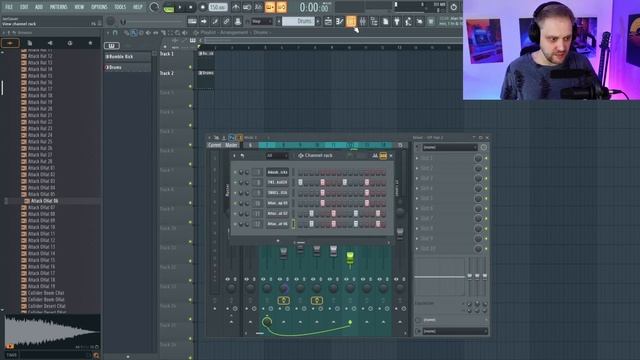Select 'Attack Hat 25' sample in browser
The height and width of the screenshot is (360, 640).
point(40,142)
